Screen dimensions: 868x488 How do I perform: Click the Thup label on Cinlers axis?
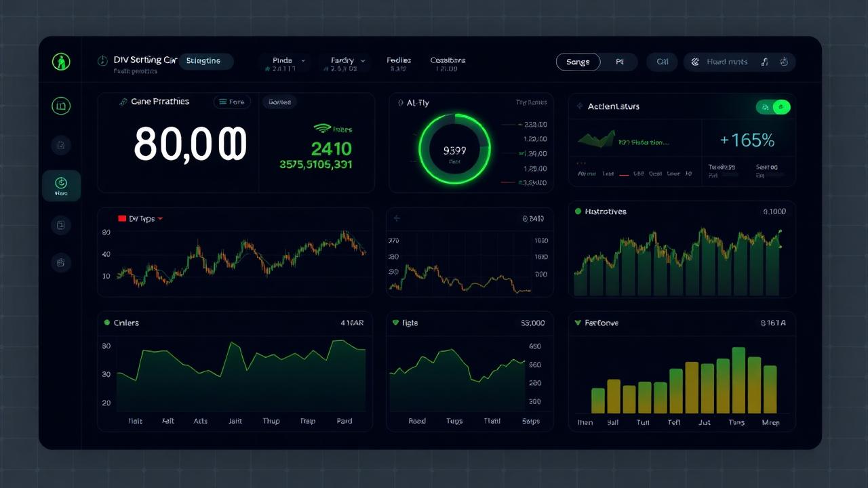tap(271, 421)
